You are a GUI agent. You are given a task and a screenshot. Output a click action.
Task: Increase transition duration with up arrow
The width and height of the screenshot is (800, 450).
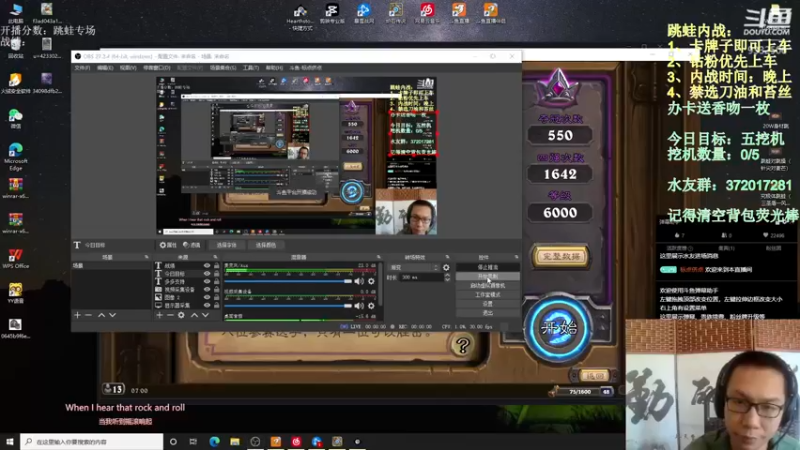447,276
